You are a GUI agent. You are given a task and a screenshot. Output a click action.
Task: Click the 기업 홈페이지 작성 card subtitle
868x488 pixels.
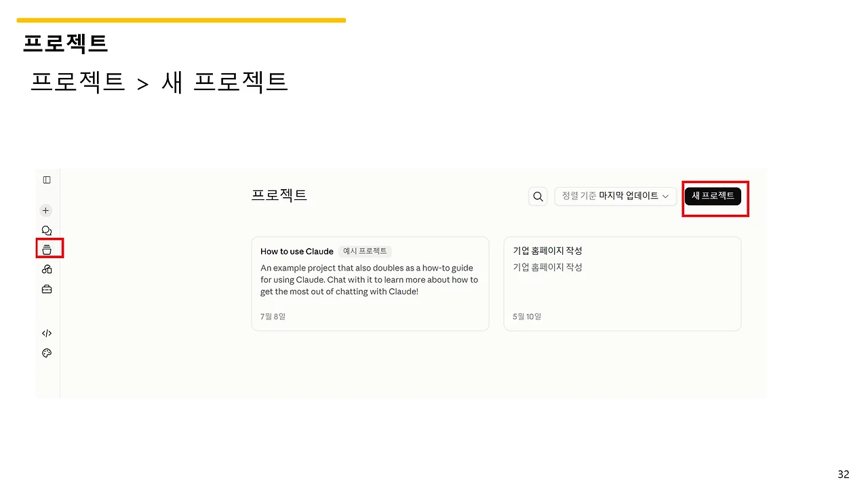pos(548,267)
